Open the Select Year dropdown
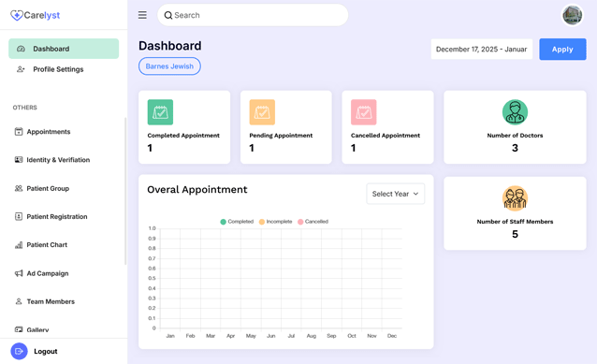This screenshot has height=364, width=597. (396, 194)
